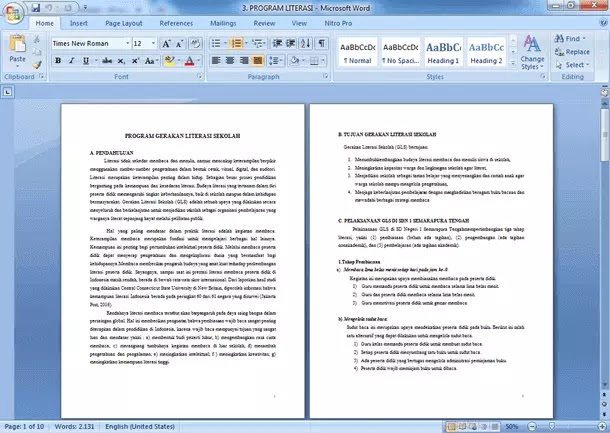Screen dimensions: 610x433
Task: Toggle underline formatting
Action: [x=86, y=61]
